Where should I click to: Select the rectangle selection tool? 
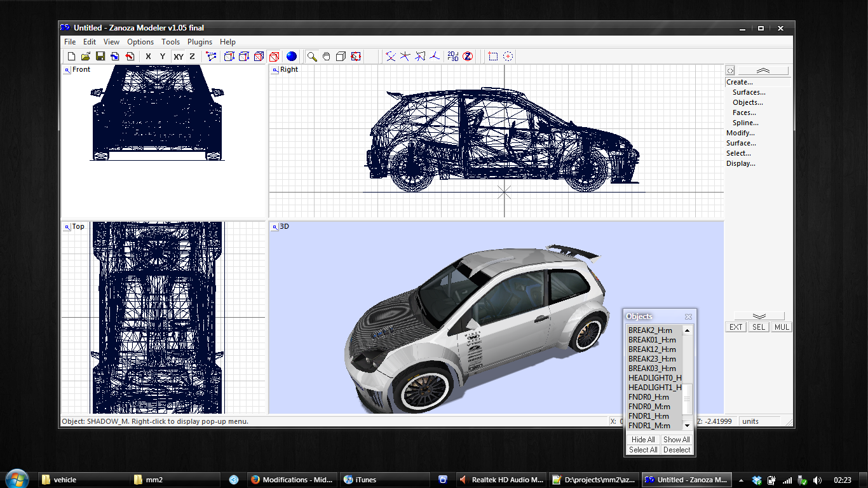(x=493, y=57)
